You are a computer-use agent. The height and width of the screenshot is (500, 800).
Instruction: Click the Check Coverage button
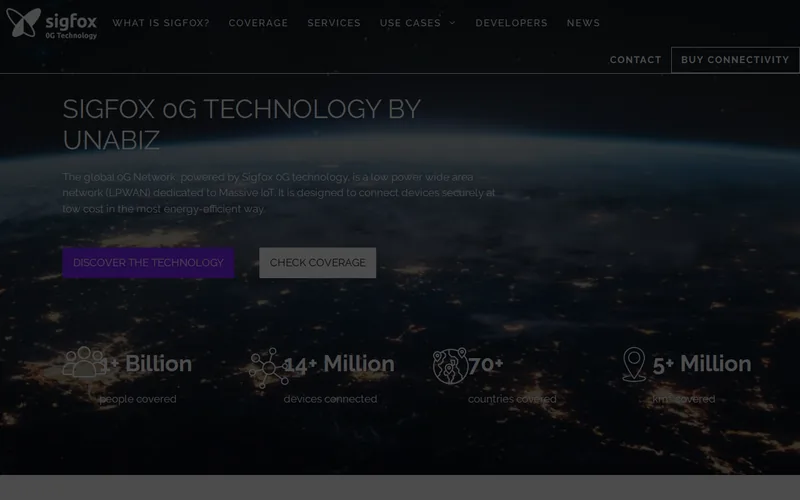(x=317, y=263)
